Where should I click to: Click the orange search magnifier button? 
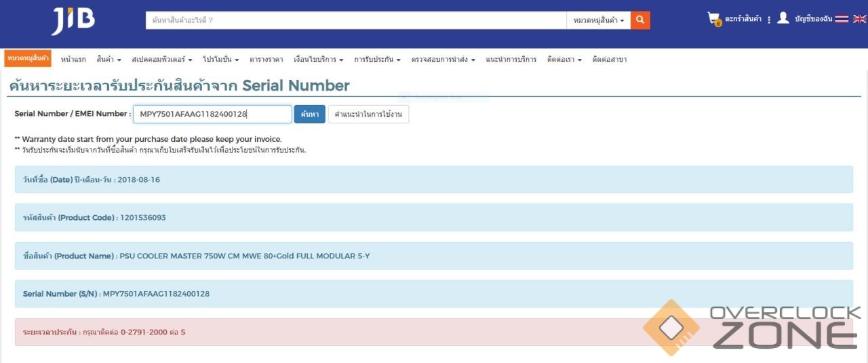[640, 20]
